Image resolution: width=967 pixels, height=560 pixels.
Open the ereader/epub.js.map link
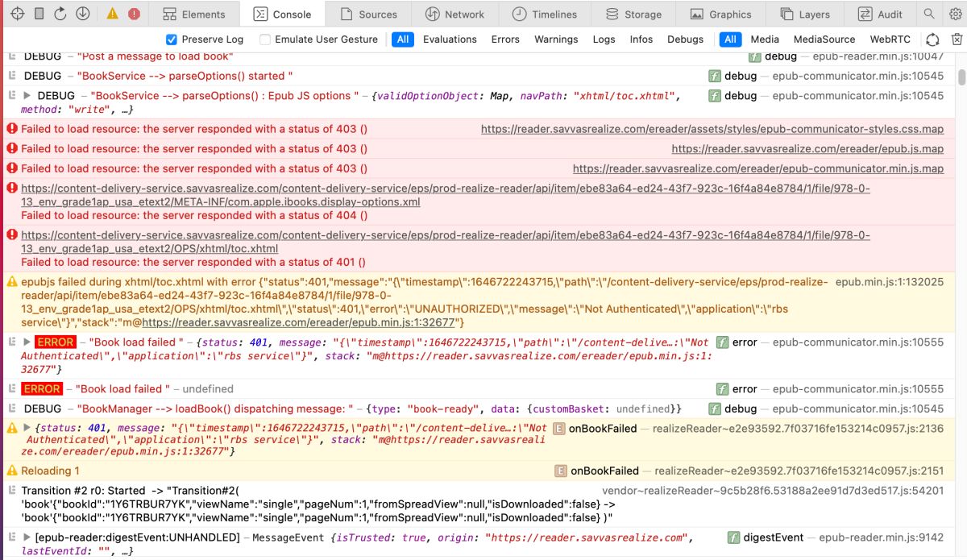[x=807, y=148]
